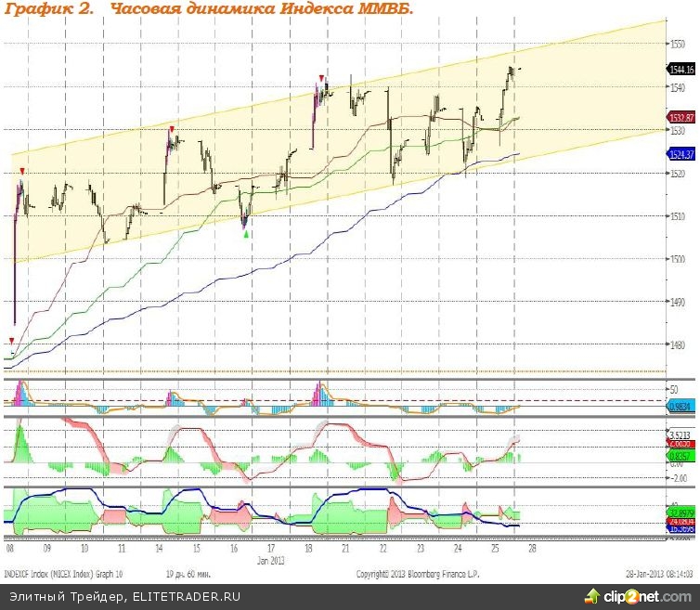Click the 1480 price axis label
The image size is (700, 610).
coord(678,344)
